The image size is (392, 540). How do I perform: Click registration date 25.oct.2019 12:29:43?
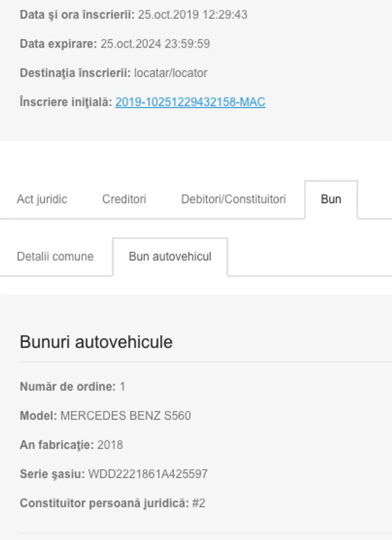[192, 15]
